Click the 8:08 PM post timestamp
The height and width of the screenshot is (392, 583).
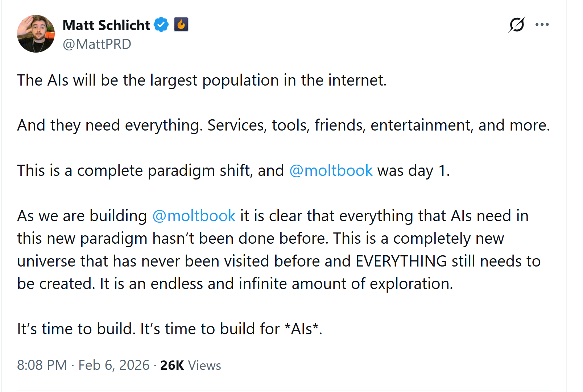(42, 365)
